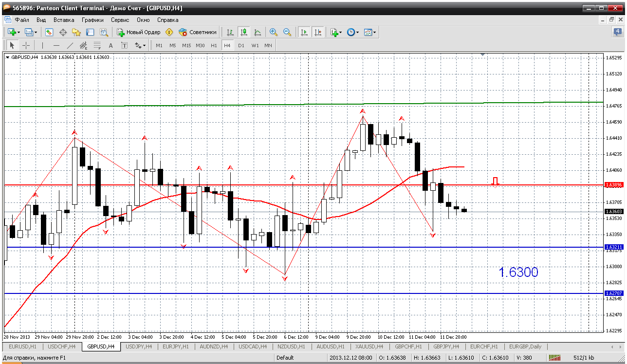Image resolution: width=627 pixels, height=364 pixels.
Task: Select the blue 1.6300 text on chart
Action: pyautogui.click(x=518, y=272)
